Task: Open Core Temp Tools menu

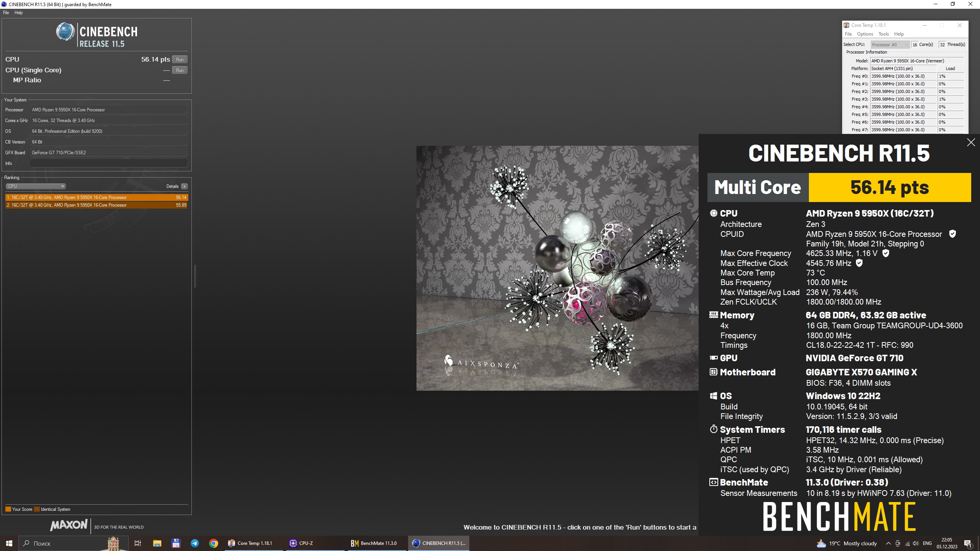Action: [x=884, y=34]
